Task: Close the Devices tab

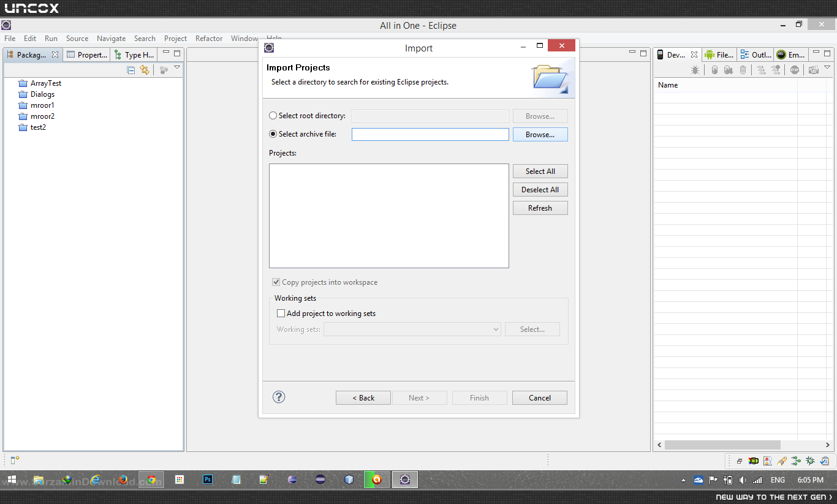Action: click(694, 55)
